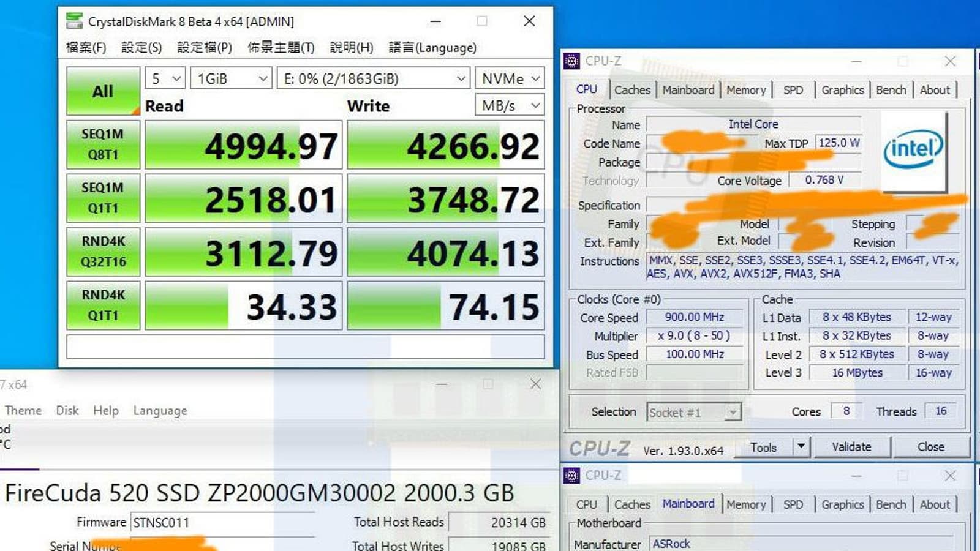This screenshot has height=551, width=980.
Task: Select the 2518.01 read result
Action: [243, 198]
